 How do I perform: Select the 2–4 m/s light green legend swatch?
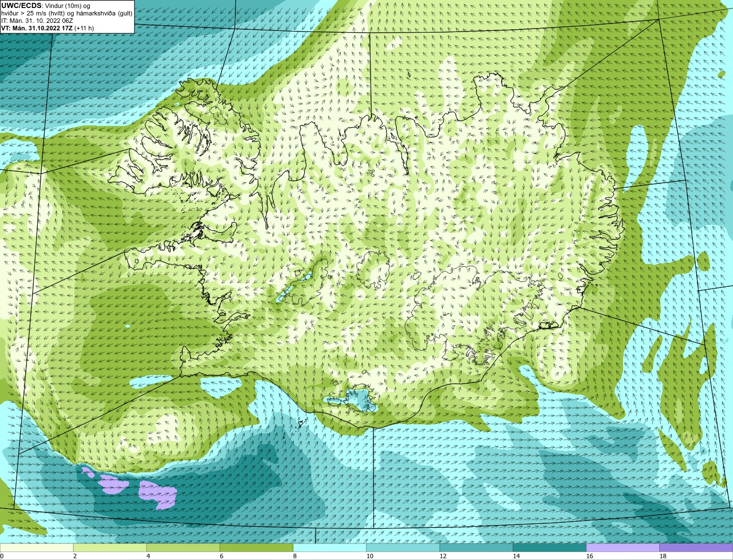tap(110, 547)
